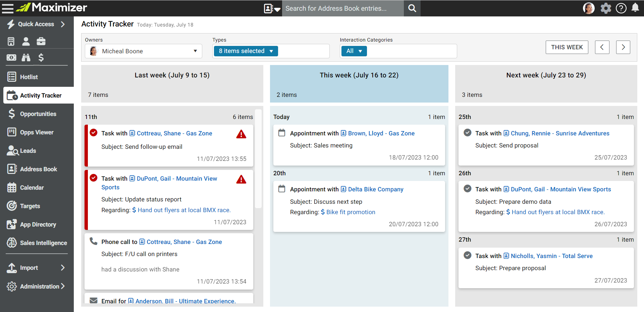644x312 pixels.
Task: Toggle completion of 'Update status report' task
Action: (94, 178)
